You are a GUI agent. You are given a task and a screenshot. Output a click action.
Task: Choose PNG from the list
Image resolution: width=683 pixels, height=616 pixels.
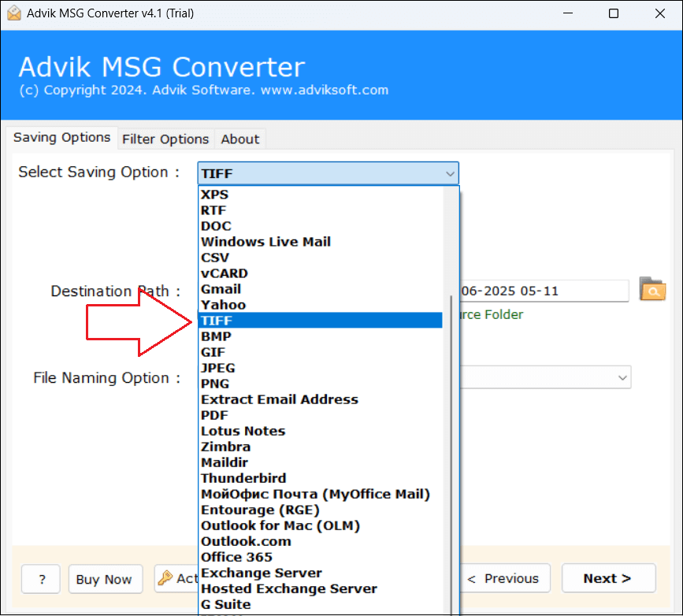point(320,384)
